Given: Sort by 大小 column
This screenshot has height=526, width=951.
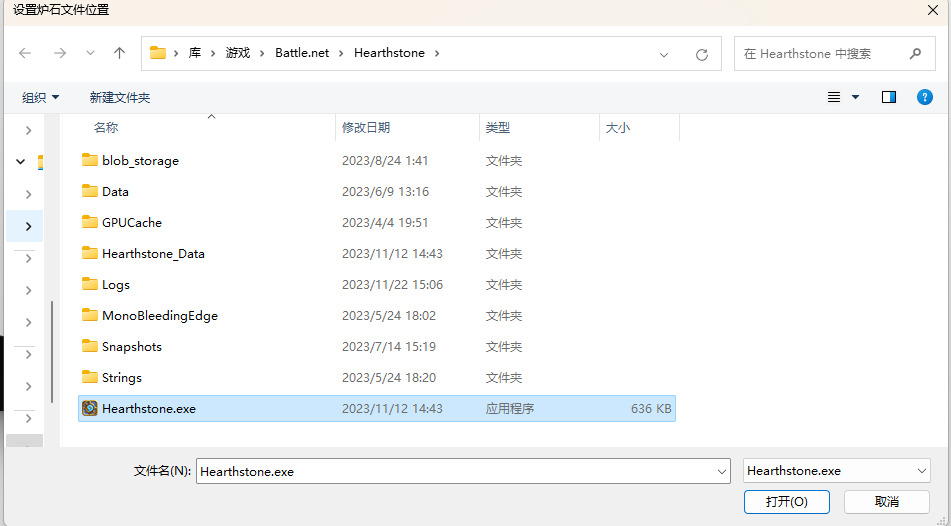Looking at the screenshot, I should click(617, 127).
